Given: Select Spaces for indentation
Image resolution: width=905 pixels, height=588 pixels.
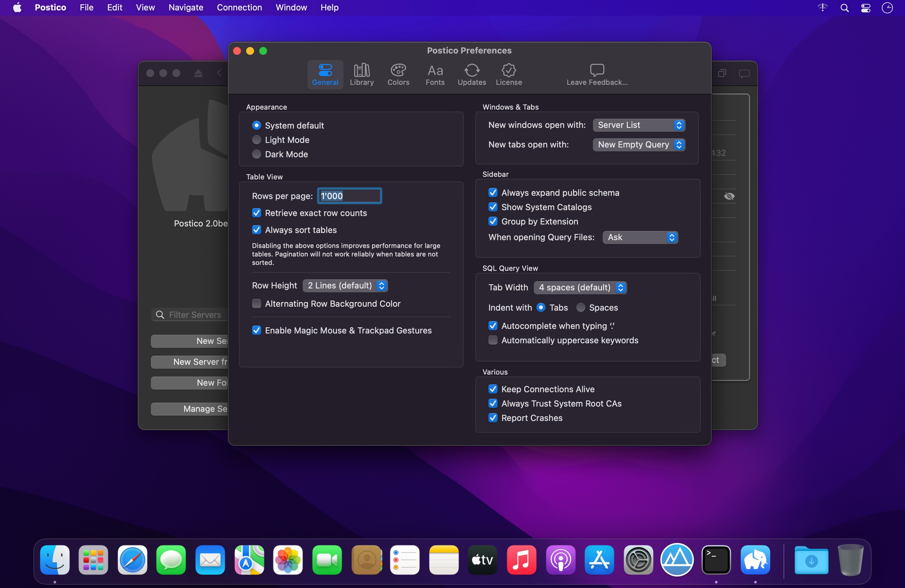Looking at the screenshot, I should coord(581,307).
